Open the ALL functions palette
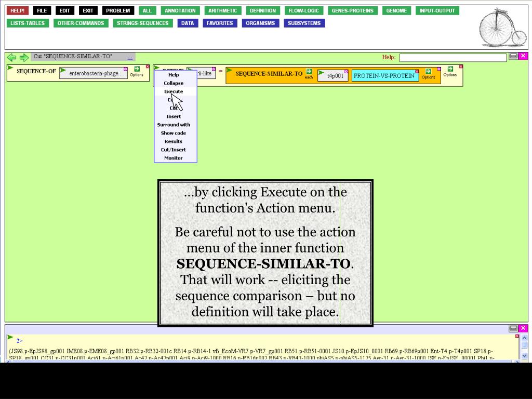Image resolution: width=532 pixels, height=399 pixels. (x=147, y=10)
